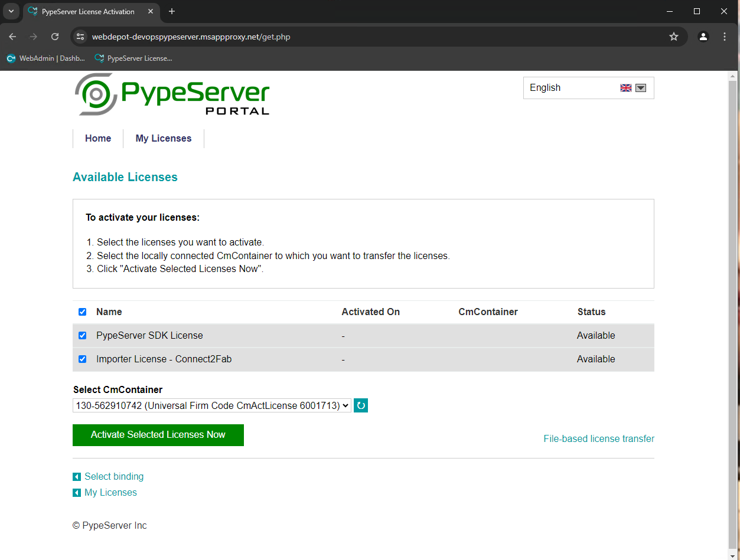Click the CmContainer column header
This screenshot has height=560, width=740.
[x=488, y=312]
